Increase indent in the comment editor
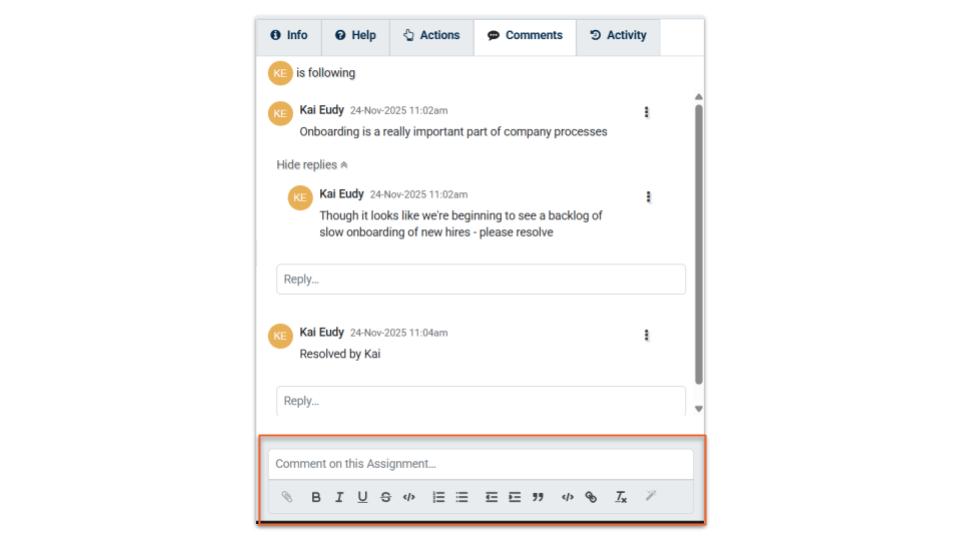 [x=514, y=497]
